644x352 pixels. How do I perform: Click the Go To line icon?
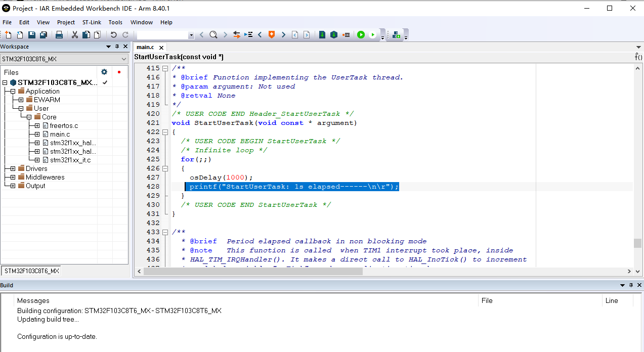[248, 35]
